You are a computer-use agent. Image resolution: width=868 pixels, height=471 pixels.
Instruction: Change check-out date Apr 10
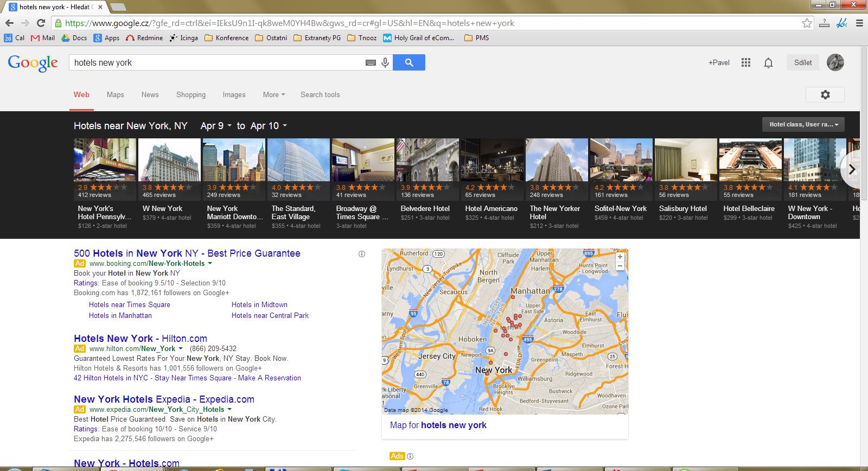(269, 126)
